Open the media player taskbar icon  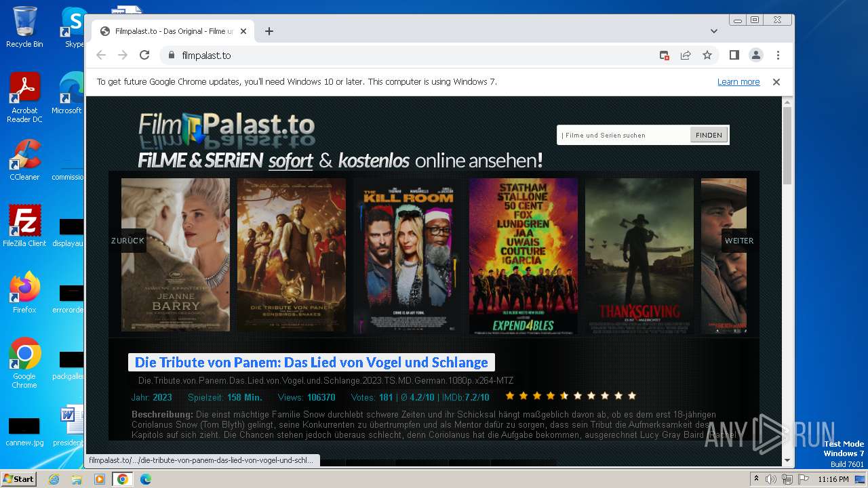pyautogui.click(x=100, y=479)
